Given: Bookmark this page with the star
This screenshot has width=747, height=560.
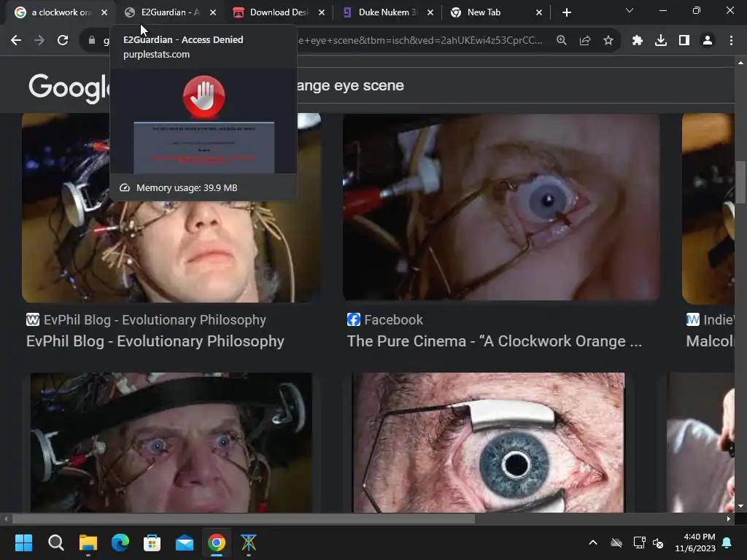Looking at the screenshot, I should click(608, 40).
